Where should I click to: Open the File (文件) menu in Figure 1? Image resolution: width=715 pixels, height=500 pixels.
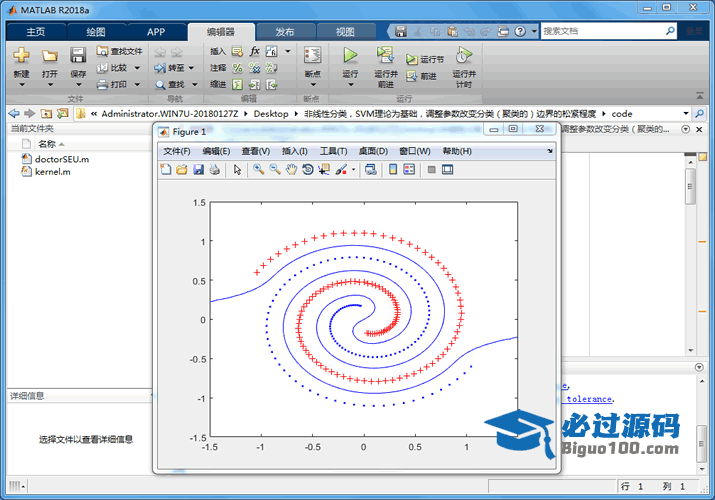point(177,151)
